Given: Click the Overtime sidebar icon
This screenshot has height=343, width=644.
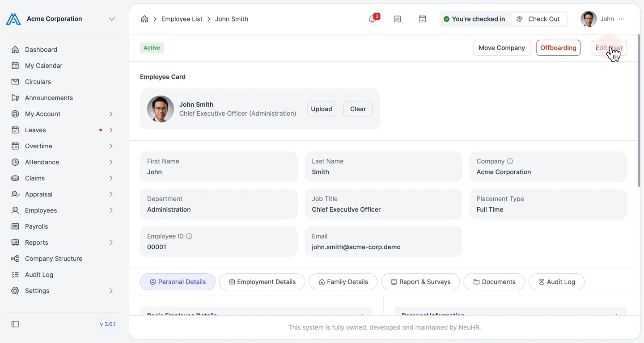Looking at the screenshot, I should (15, 146).
